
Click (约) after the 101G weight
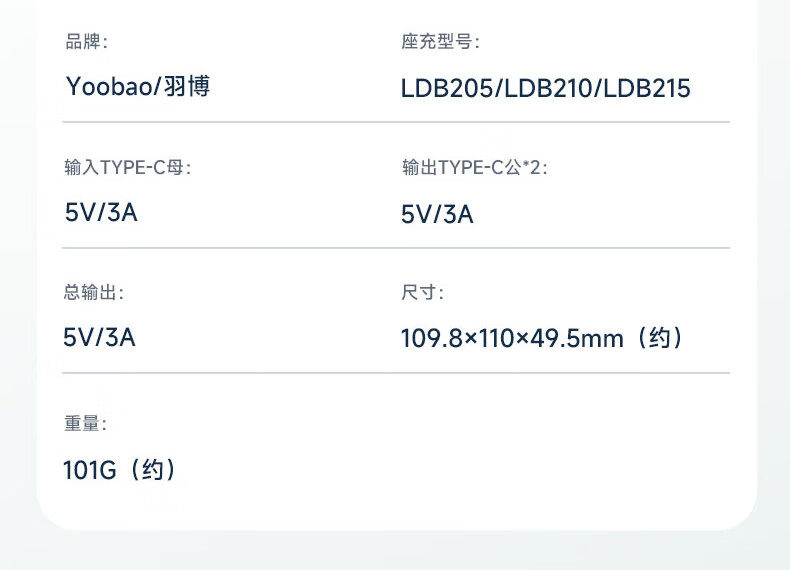click(152, 470)
